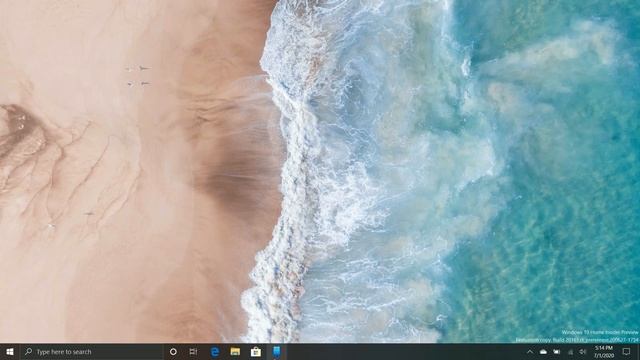
Task: Open the clock and date flyout
Action: tap(604, 351)
